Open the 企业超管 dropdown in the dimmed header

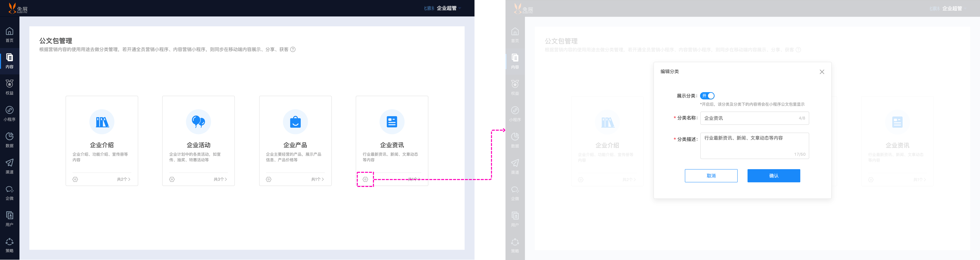pos(954,8)
